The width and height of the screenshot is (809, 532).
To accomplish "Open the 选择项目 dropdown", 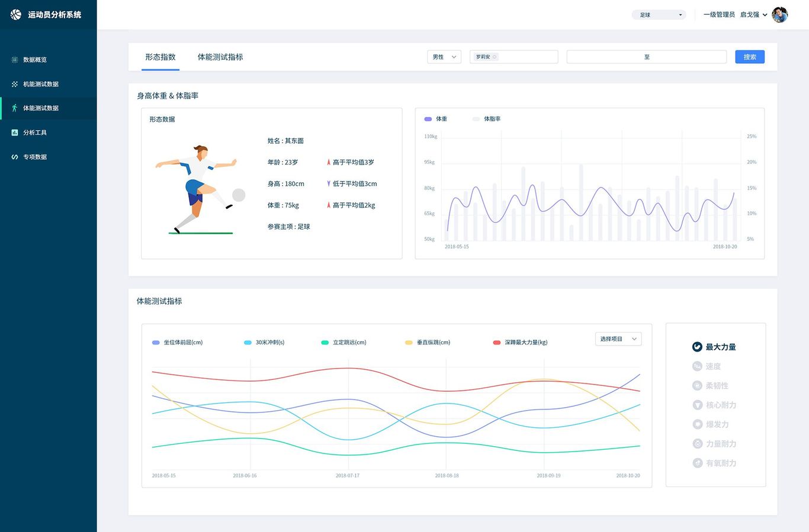I will pos(618,339).
